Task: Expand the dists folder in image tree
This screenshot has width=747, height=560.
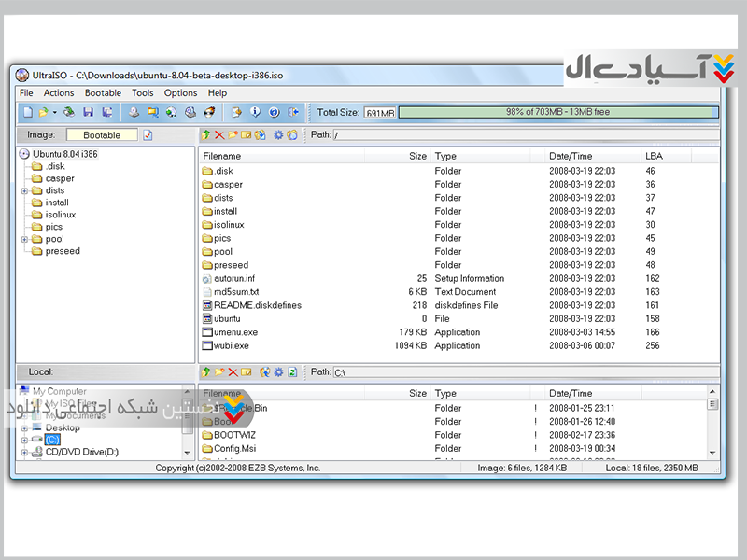Action: tap(24, 190)
